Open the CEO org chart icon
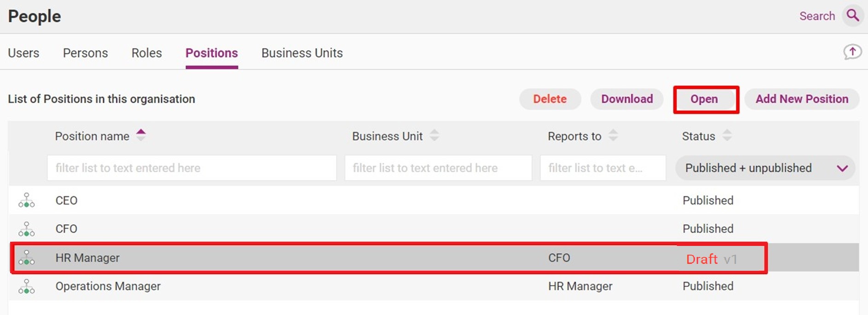The image size is (868, 315). pyautogui.click(x=27, y=200)
